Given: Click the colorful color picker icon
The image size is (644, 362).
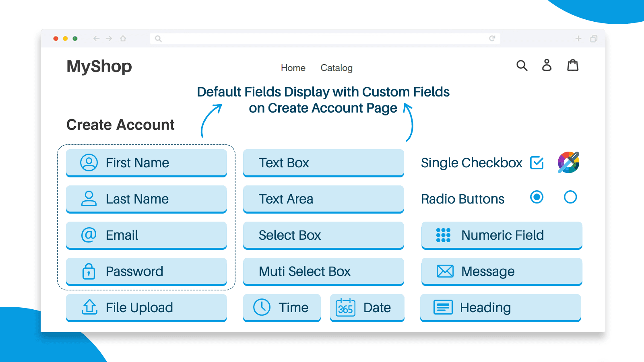Looking at the screenshot, I should coord(568,162).
